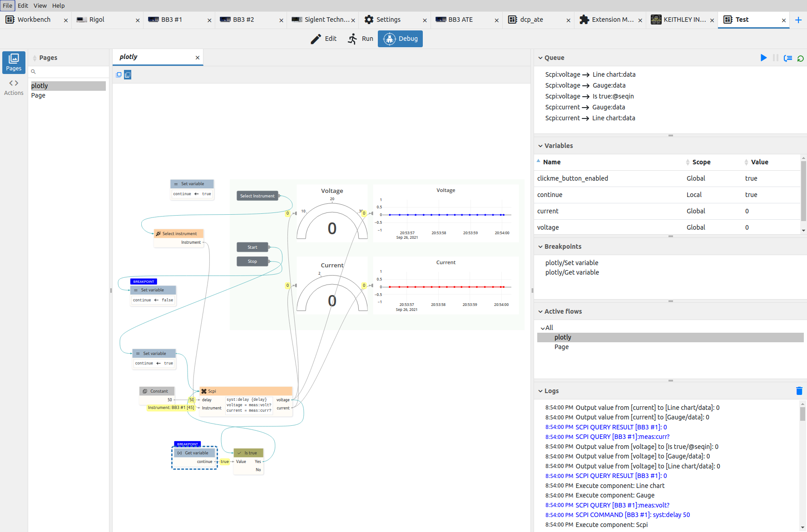Select queue item Scpi:voltage to Is true:@seqin
807x532 pixels.
589,96
